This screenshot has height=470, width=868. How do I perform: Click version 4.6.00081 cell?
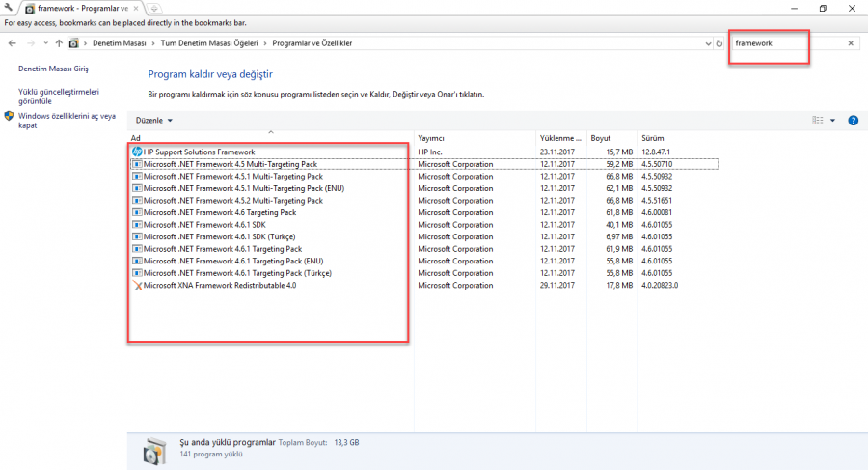657,212
